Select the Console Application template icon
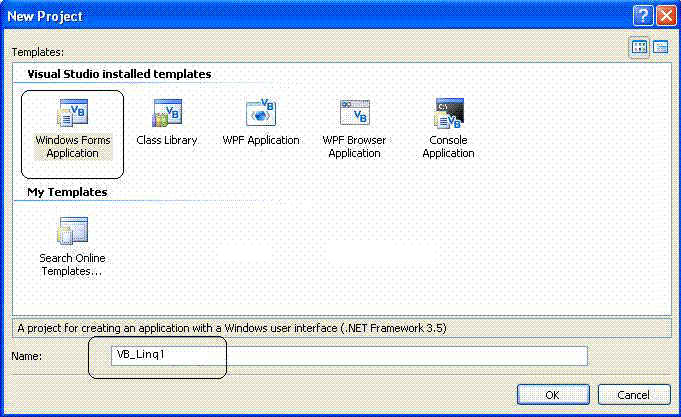The height and width of the screenshot is (417, 681). pos(449,113)
